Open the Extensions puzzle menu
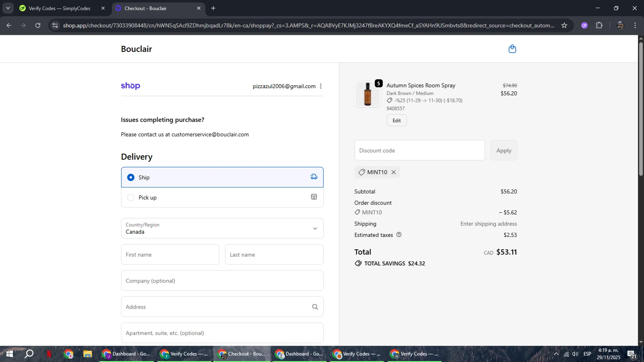 [599, 25]
